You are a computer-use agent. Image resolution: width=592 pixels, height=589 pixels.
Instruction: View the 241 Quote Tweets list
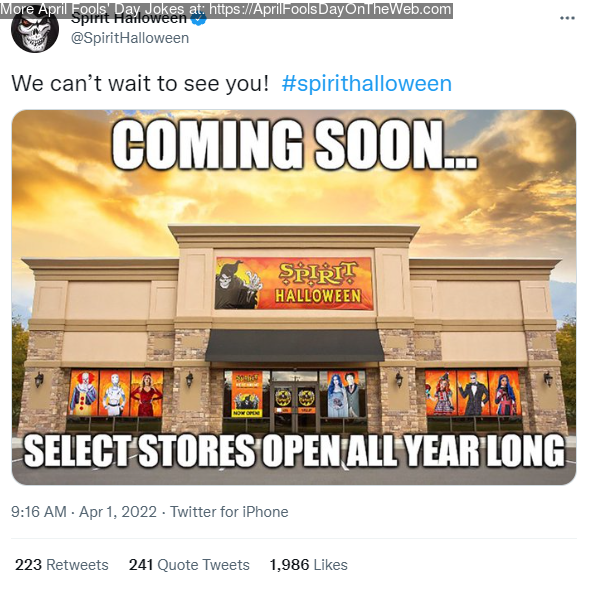coord(189,565)
